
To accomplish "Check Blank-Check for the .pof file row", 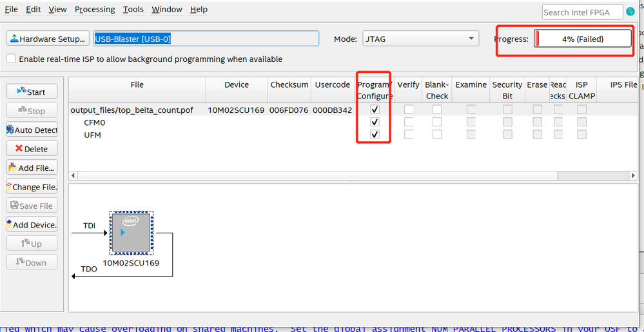I will click(x=437, y=110).
